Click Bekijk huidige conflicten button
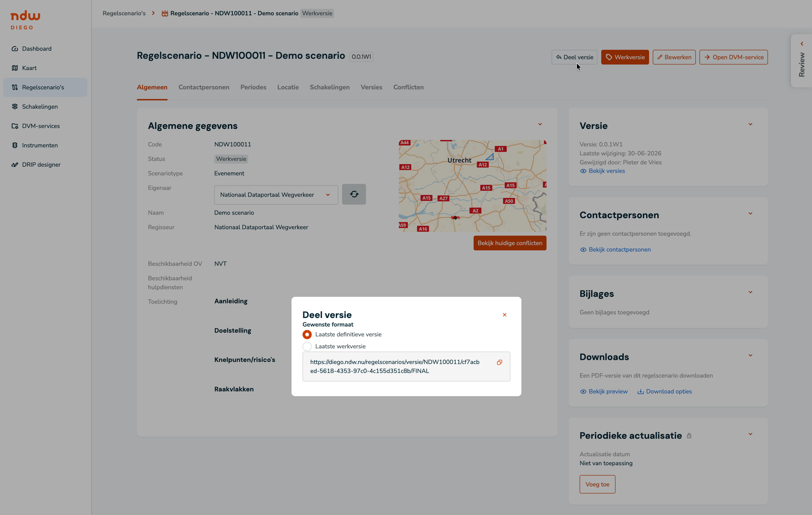 510,243
